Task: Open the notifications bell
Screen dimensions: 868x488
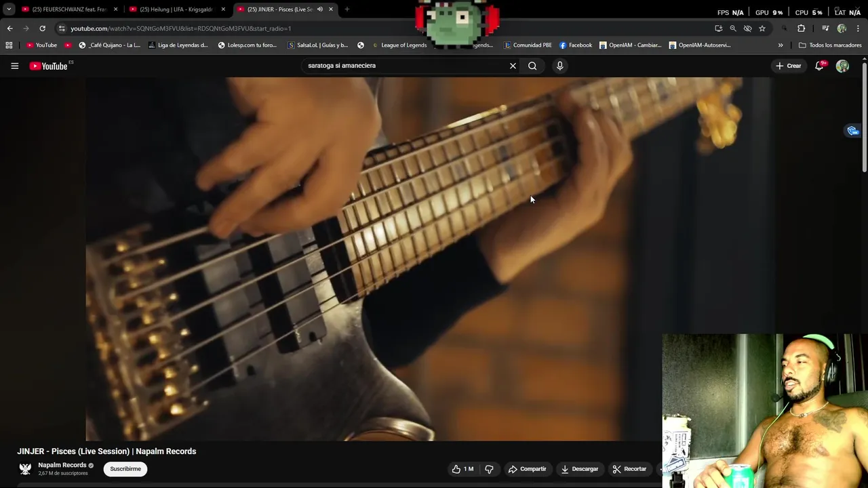Action: [819, 66]
